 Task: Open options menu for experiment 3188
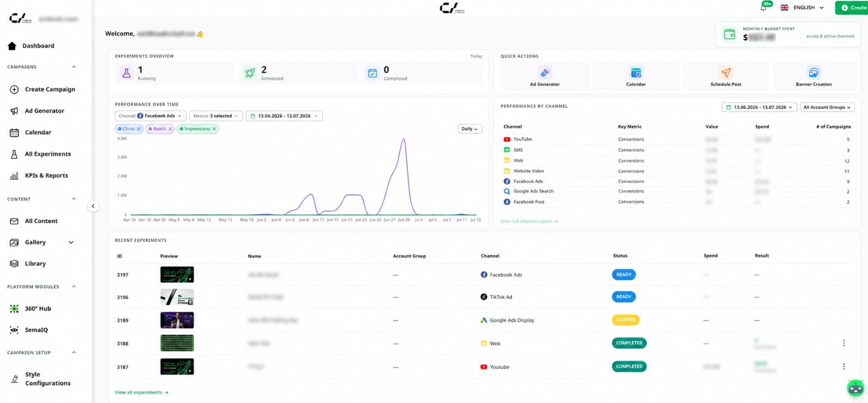[x=844, y=343]
